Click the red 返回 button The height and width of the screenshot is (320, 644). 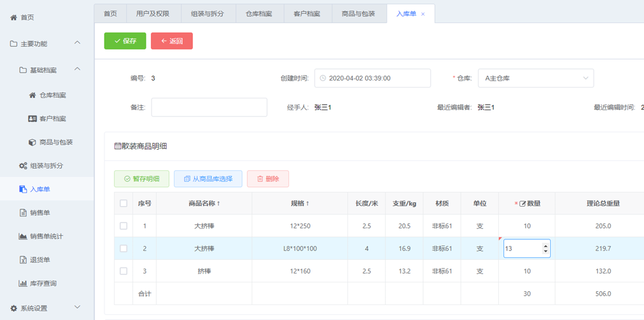tap(171, 41)
